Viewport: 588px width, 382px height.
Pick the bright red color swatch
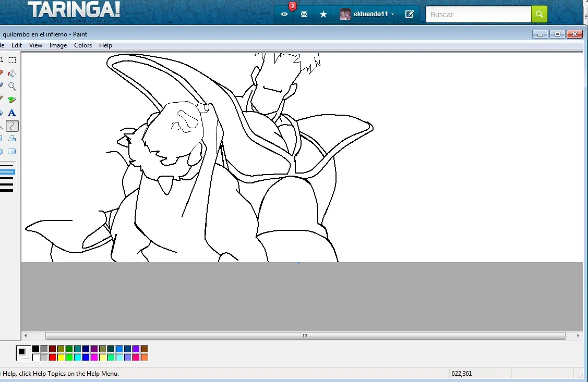coord(53,358)
